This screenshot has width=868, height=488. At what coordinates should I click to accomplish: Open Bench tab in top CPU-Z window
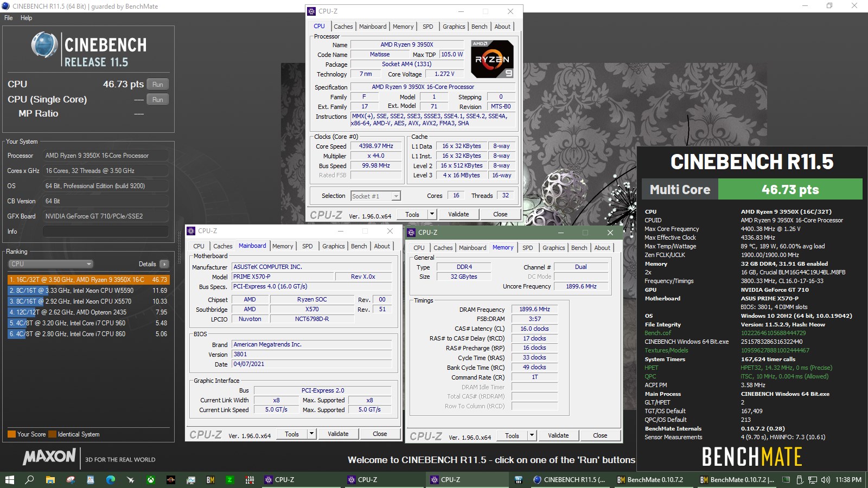(479, 27)
